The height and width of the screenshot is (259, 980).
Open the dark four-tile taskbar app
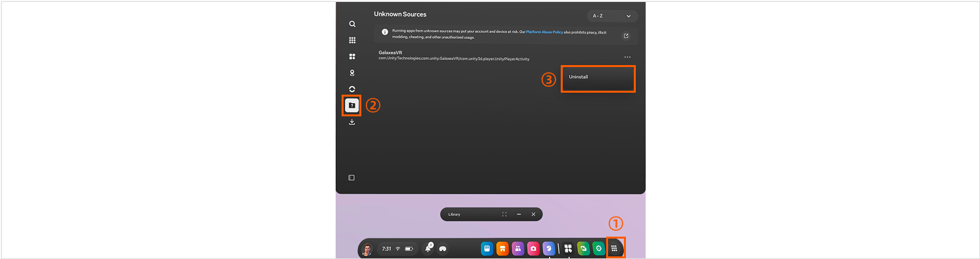click(568, 249)
